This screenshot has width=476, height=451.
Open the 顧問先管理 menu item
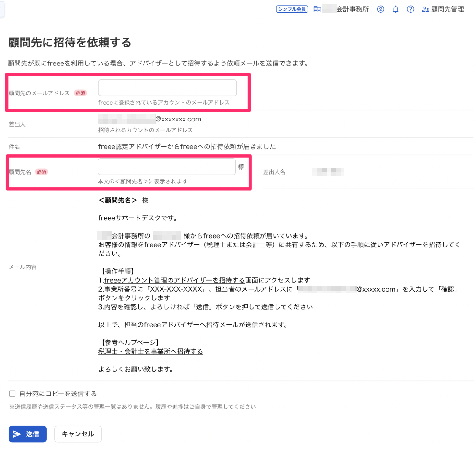[x=443, y=9]
